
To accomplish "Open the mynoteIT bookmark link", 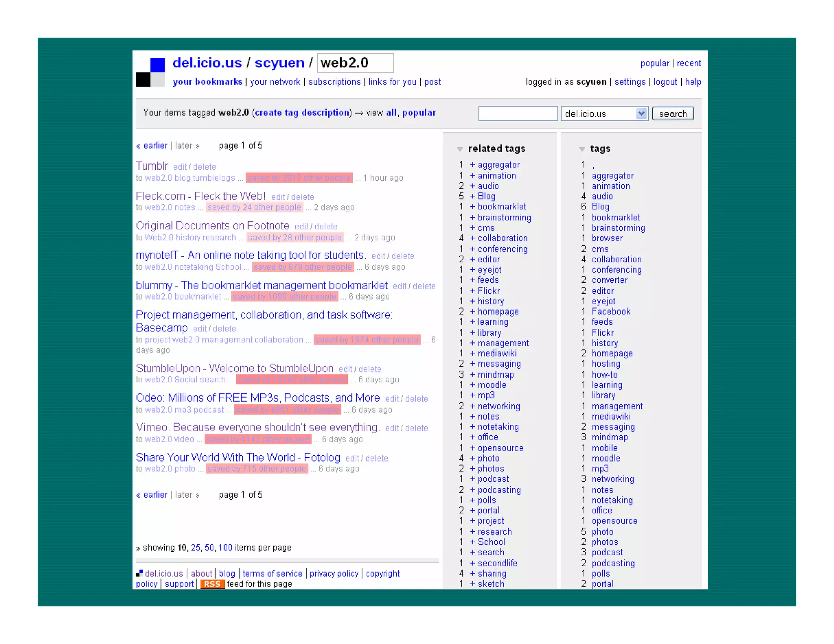I will (251, 255).
